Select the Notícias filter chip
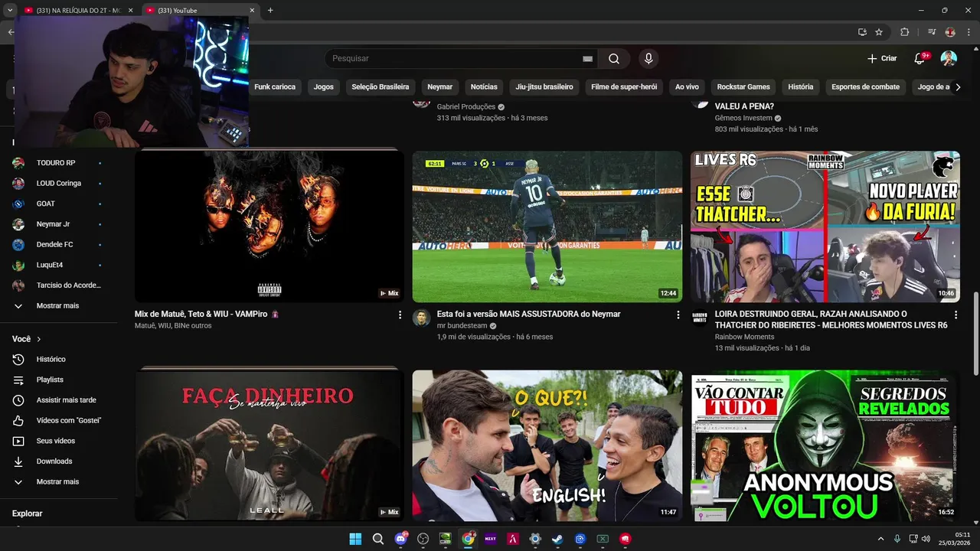 484,86
